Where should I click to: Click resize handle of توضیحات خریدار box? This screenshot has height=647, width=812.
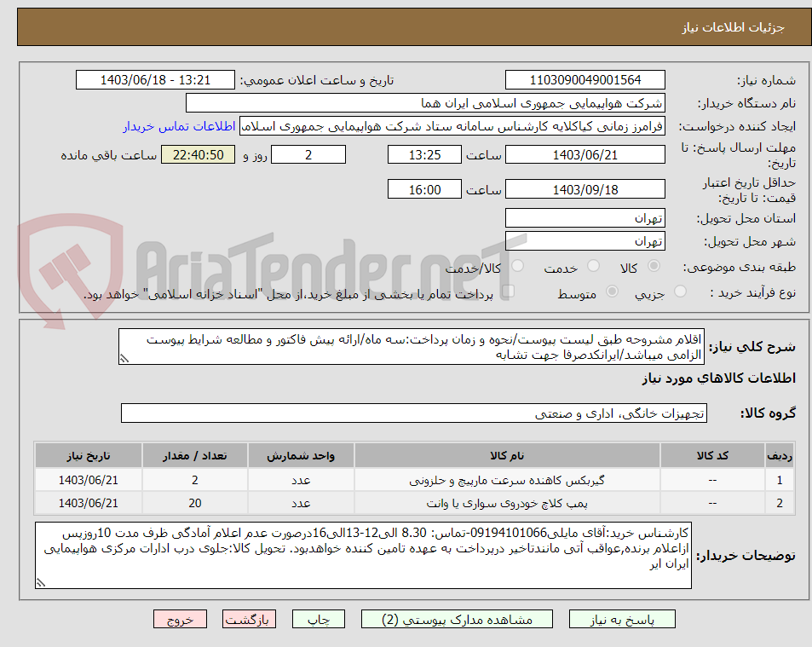click(41, 582)
